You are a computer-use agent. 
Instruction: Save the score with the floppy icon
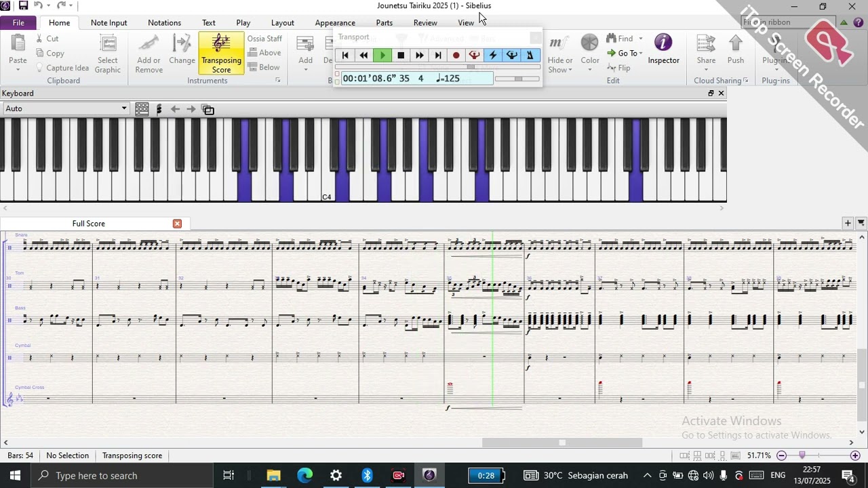point(23,6)
